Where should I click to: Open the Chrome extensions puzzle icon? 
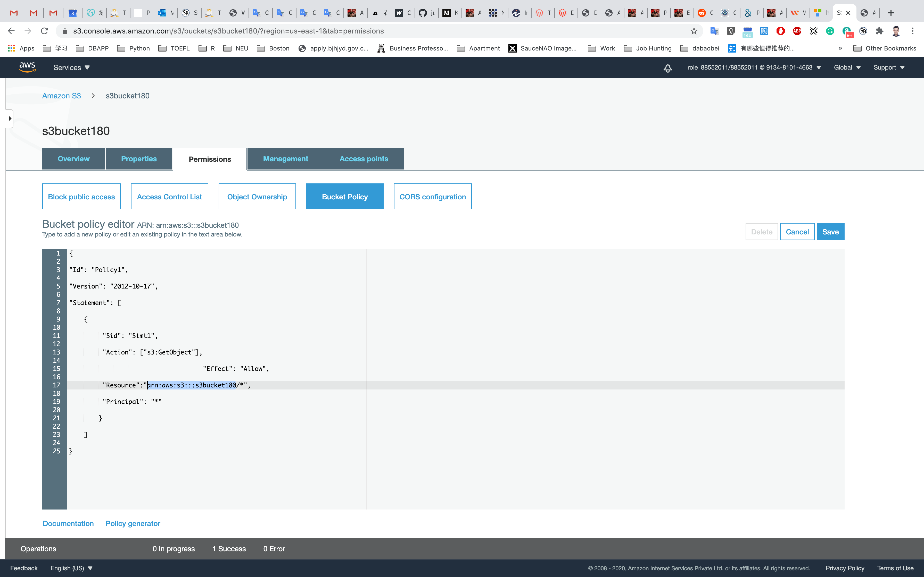pyautogui.click(x=879, y=31)
